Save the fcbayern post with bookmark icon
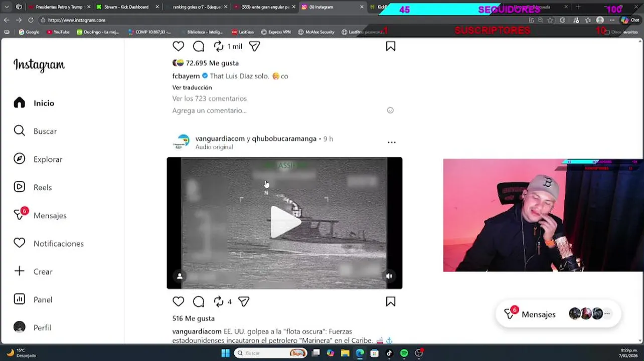 (391, 46)
